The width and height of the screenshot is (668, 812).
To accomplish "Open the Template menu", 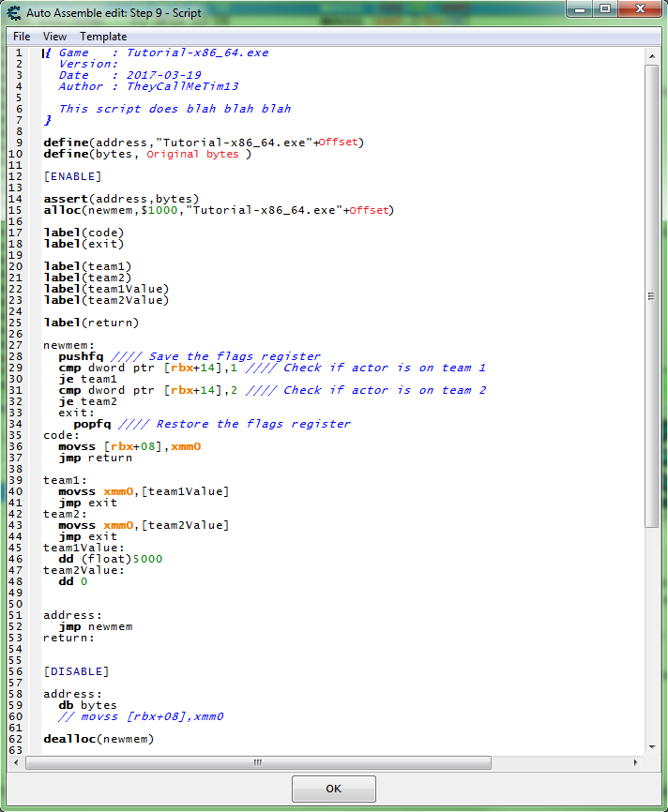I will click(x=103, y=37).
